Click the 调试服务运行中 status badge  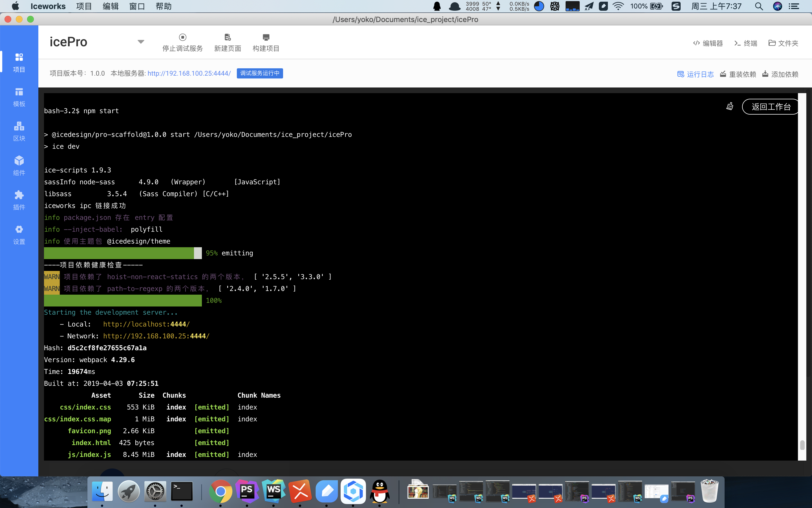click(260, 73)
